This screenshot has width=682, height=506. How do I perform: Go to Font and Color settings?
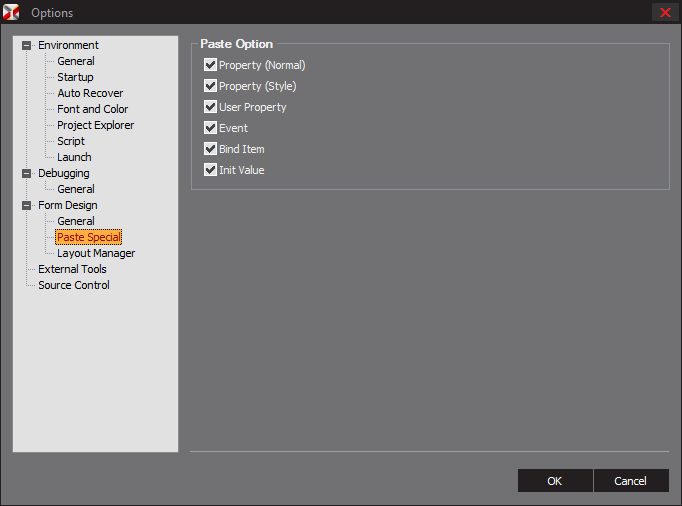click(93, 109)
